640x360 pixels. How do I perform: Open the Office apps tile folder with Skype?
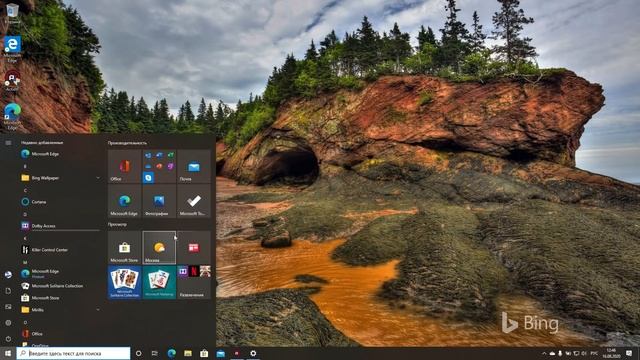tap(159, 166)
